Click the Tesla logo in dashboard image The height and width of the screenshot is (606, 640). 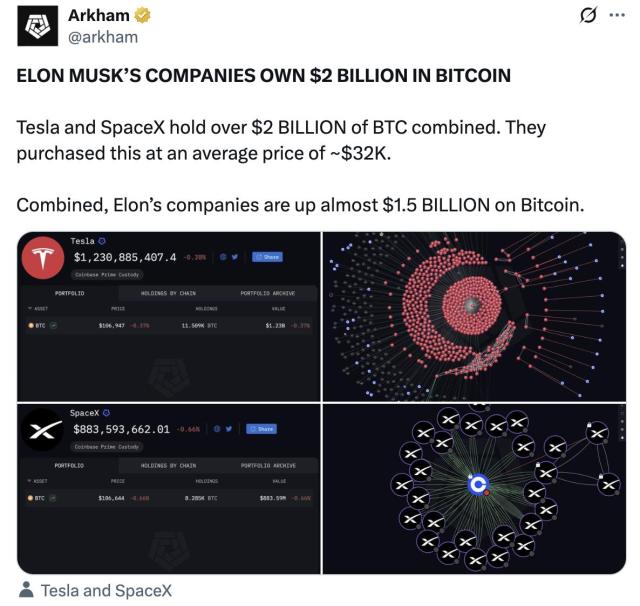point(43,258)
